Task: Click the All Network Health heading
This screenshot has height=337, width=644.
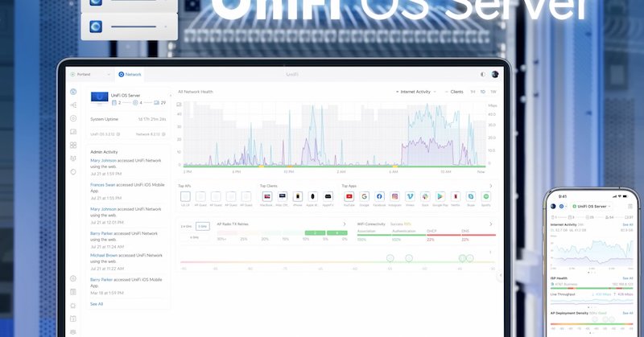Action: 196,92
